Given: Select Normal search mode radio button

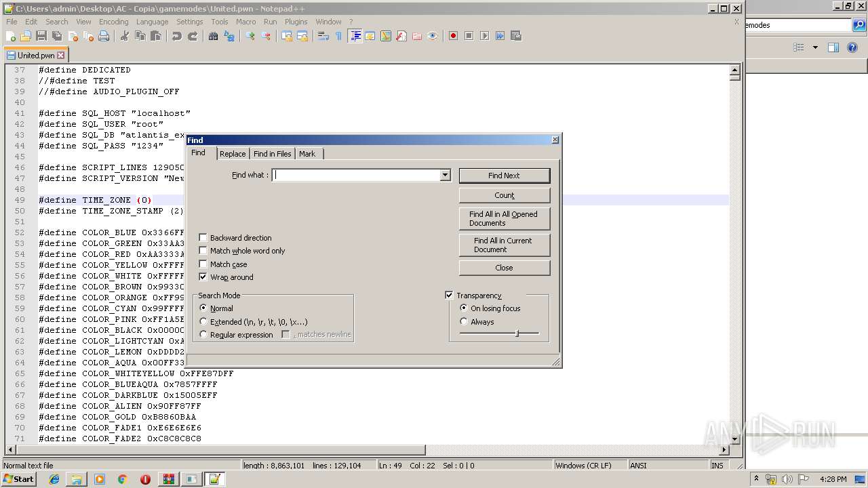Looking at the screenshot, I should coord(203,308).
